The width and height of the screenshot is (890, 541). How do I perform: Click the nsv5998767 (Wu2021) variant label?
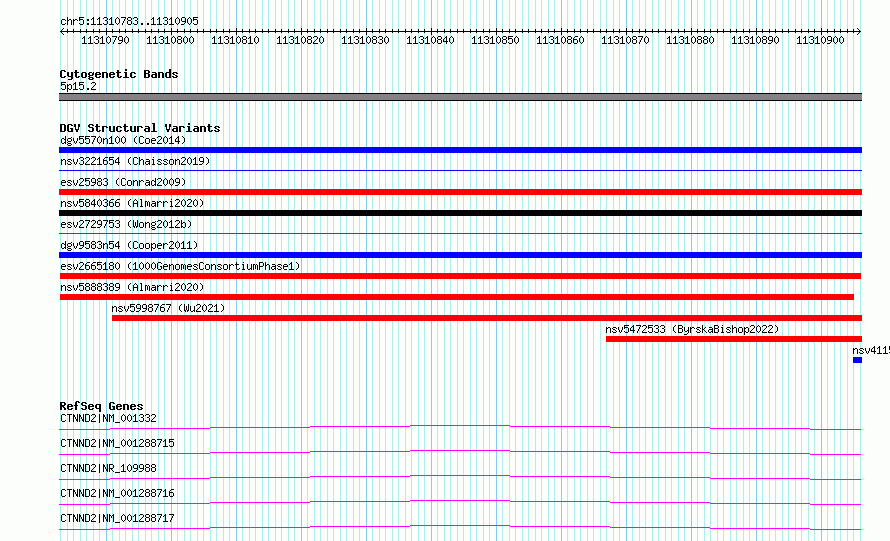(x=168, y=308)
